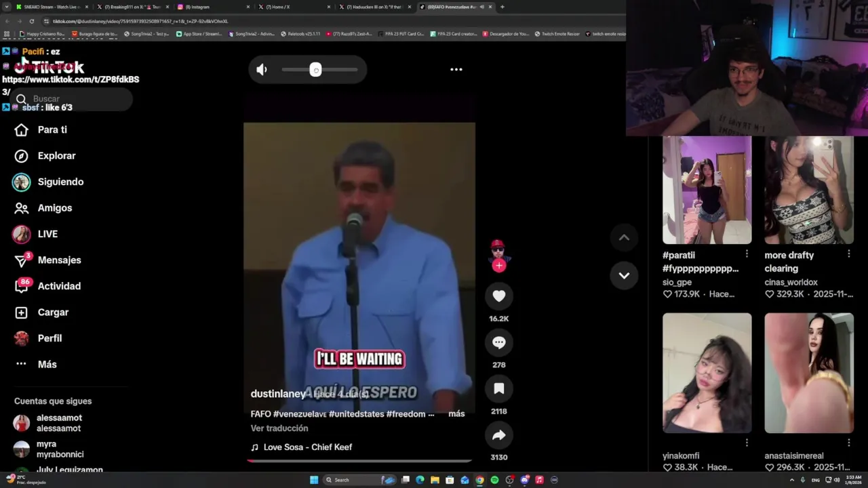Open File Explorer from the taskbar
Image resolution: width=868 pixels, height=488 pixels.
click(x=435, y=480)
